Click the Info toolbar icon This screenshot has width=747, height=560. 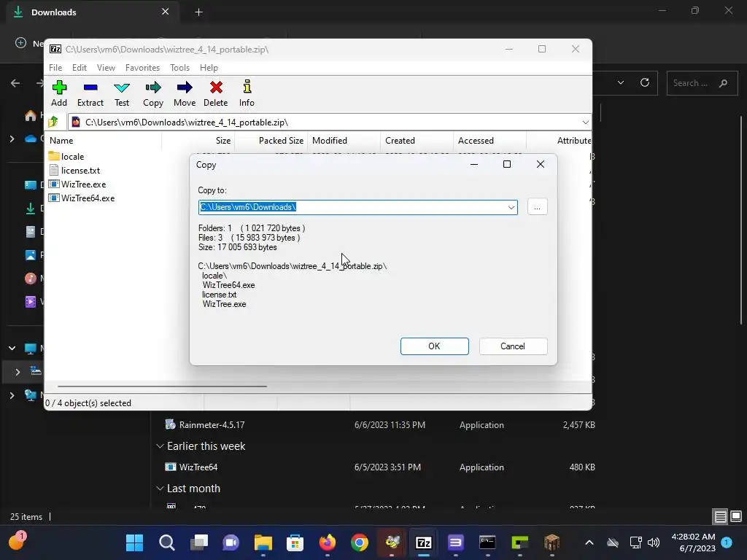[247, 93]
